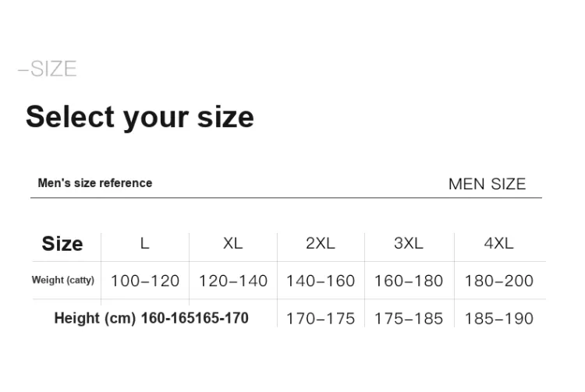This screenshot has width=585, height=392.
Task: Choose the 3XL size column header
Action: (x=408, y=243)
